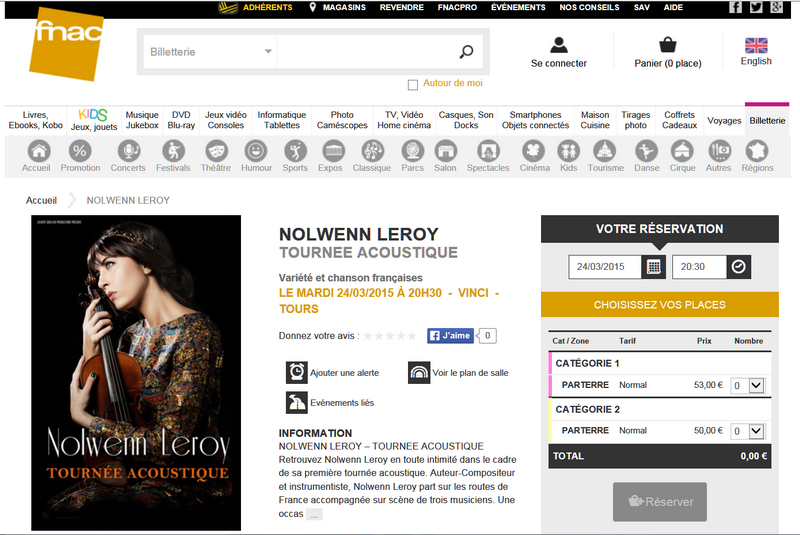Open the Cirque tent icon

(x=682, y=151)
